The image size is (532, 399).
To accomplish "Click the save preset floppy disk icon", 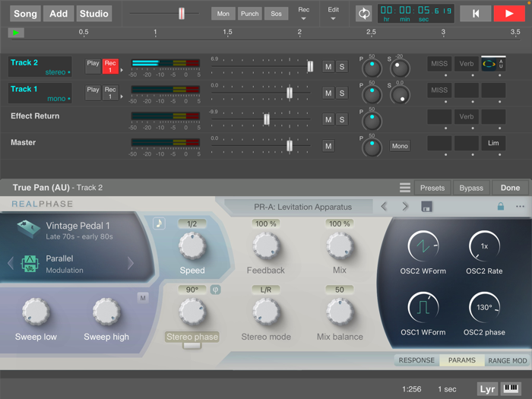I will [427, 207].
